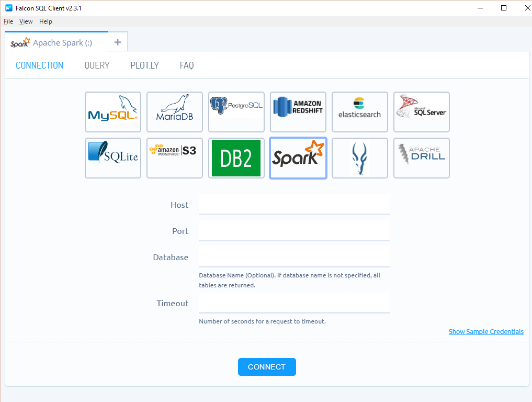The image size is (532, 402).
Task: Click the Timeout label
Action: point(172,303)
